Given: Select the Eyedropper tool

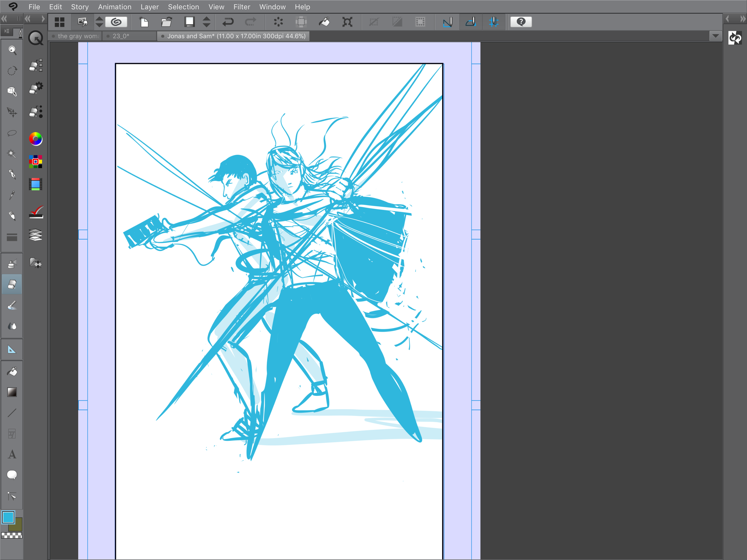Looking at the screenshot, I should tap(12, 195).
